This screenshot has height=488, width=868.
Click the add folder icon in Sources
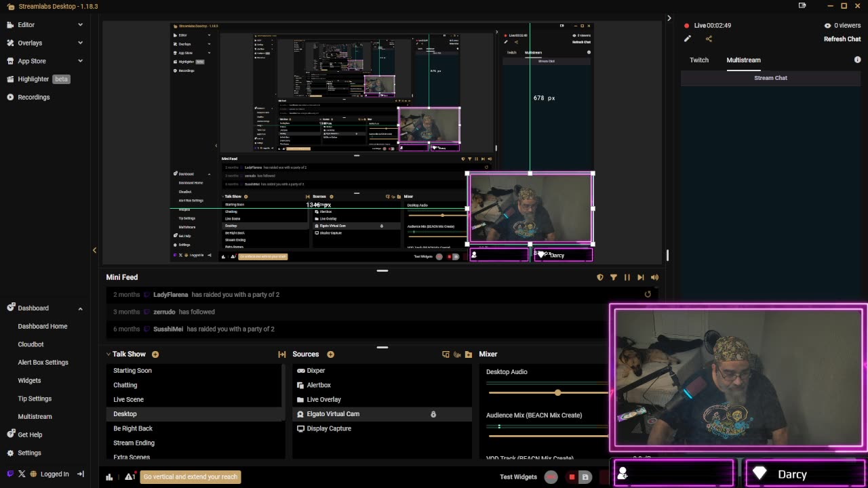tap(469, 354)
